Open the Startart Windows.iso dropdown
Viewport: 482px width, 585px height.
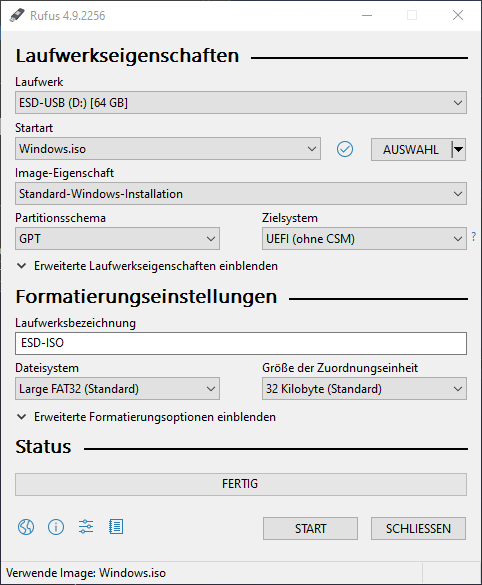168,149
